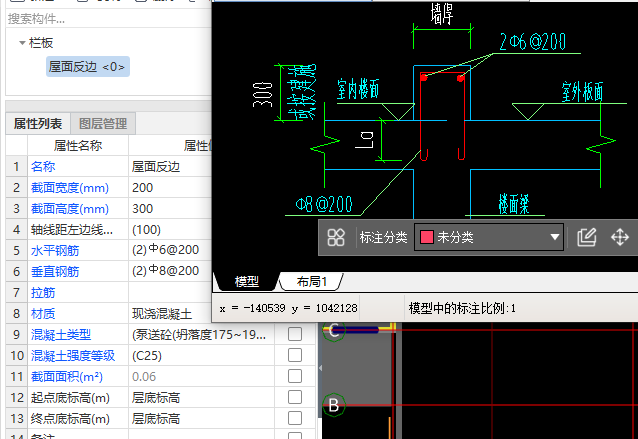
Task: Click the 屋面反边 name value cell
Action: [170, 166]
